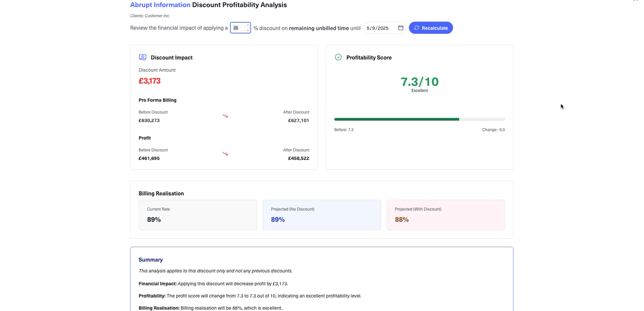Select the Projected (No Discount) card
This screenshot has width=644, height=311.
pos(321,215)
